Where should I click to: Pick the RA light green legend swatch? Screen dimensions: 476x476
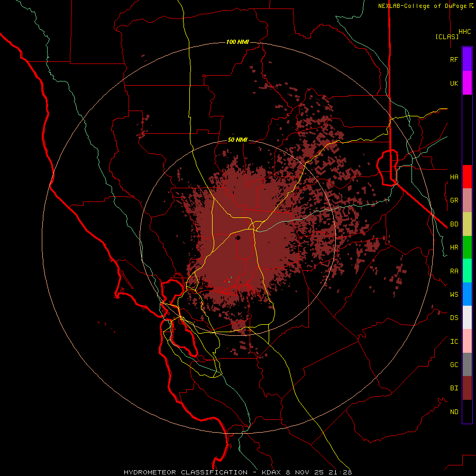[467, 271]
